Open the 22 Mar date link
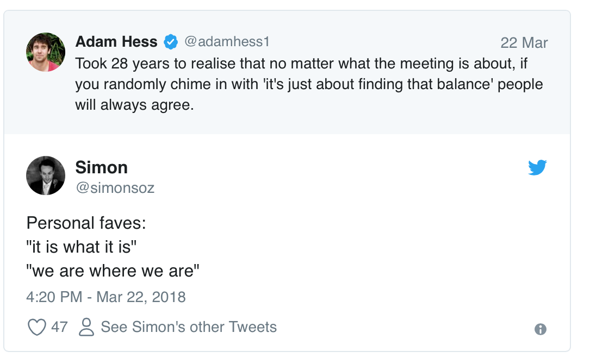 524,43
